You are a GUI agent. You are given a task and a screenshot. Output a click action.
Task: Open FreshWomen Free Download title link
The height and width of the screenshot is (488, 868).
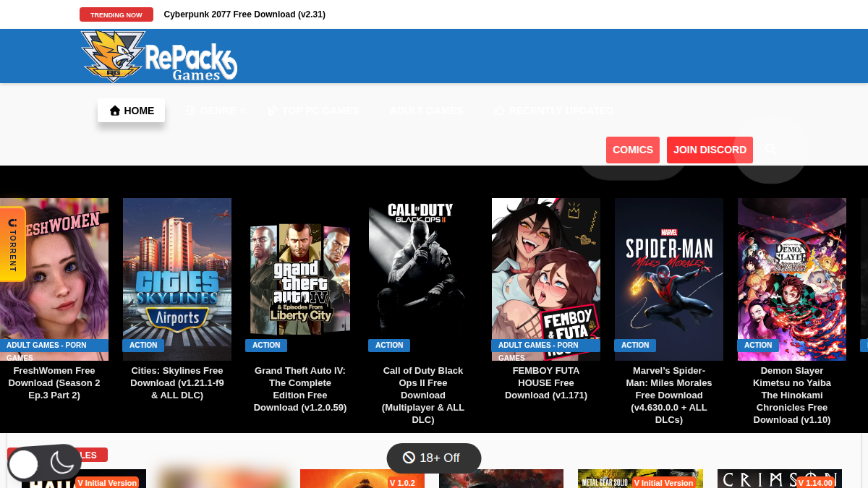tap(54, 383)
